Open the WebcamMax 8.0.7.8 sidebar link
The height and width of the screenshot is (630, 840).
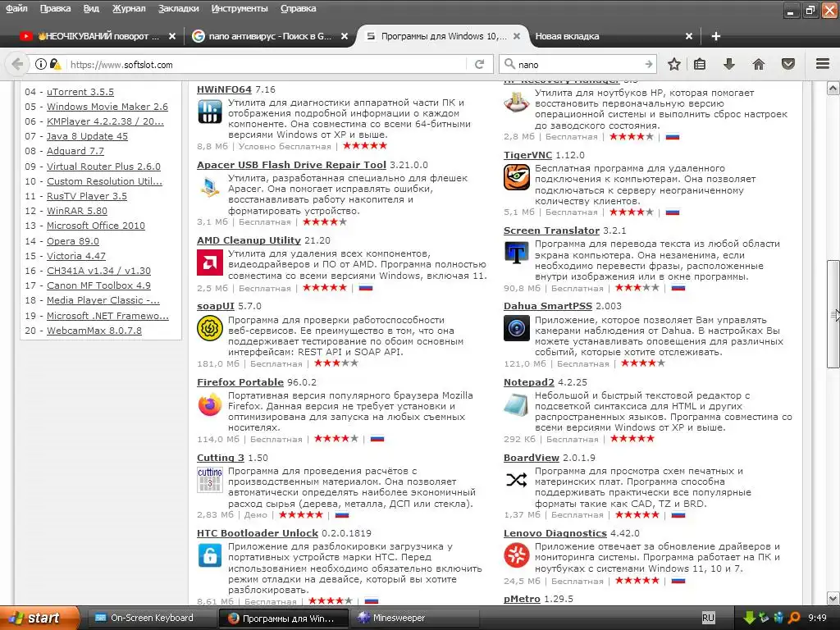[94, 331]
